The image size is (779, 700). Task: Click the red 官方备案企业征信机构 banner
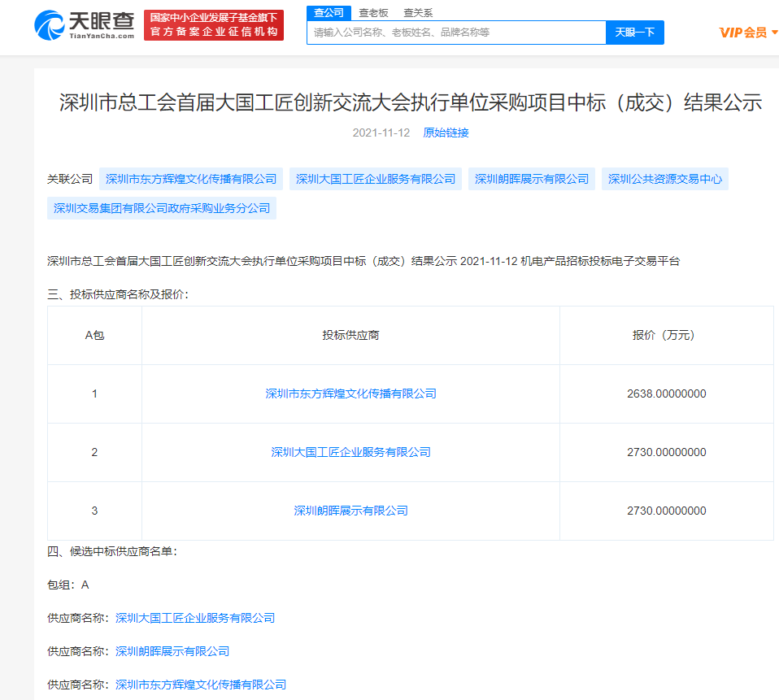click(x=214, y=25)
